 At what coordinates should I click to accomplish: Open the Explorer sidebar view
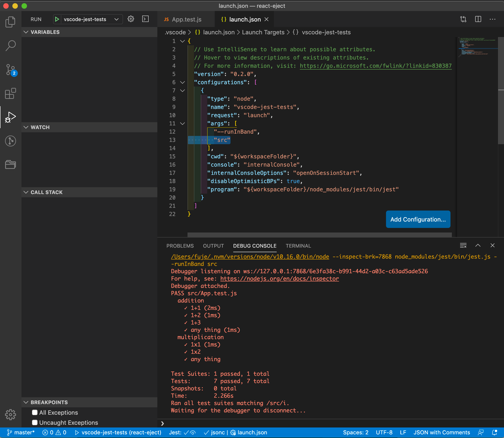tap(10, 22)
